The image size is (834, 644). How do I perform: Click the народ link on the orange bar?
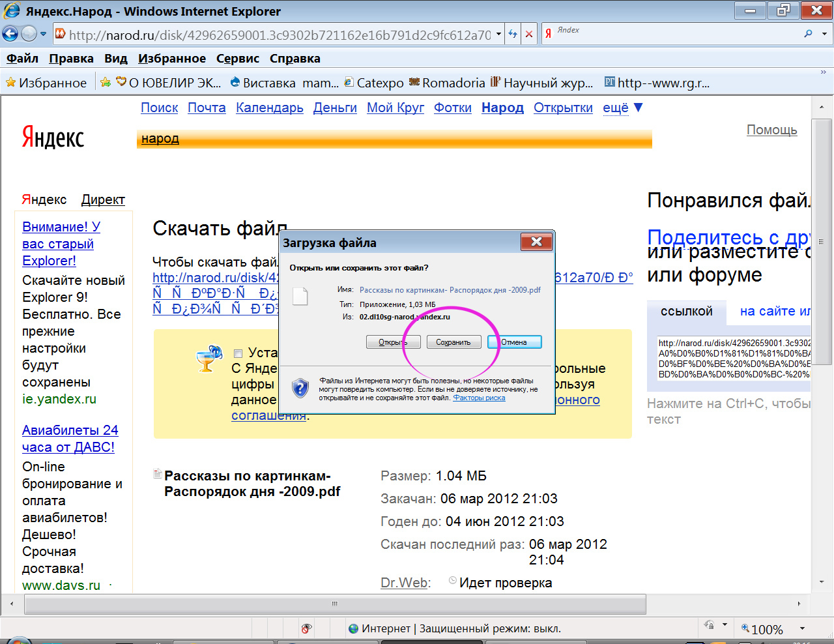click(x=160, y=138)
